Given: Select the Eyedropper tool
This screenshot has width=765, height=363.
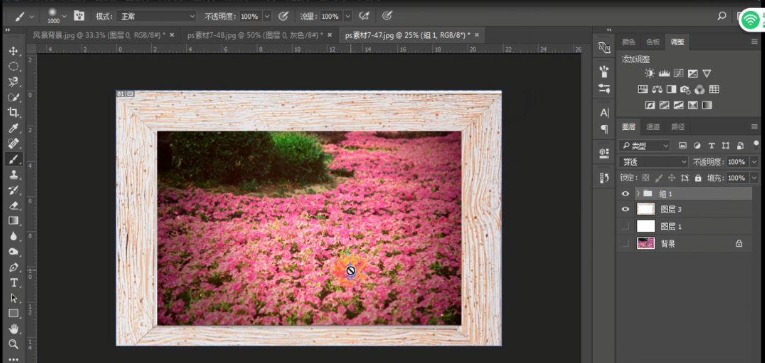Looking at the screenshot, I should point(13,128).
